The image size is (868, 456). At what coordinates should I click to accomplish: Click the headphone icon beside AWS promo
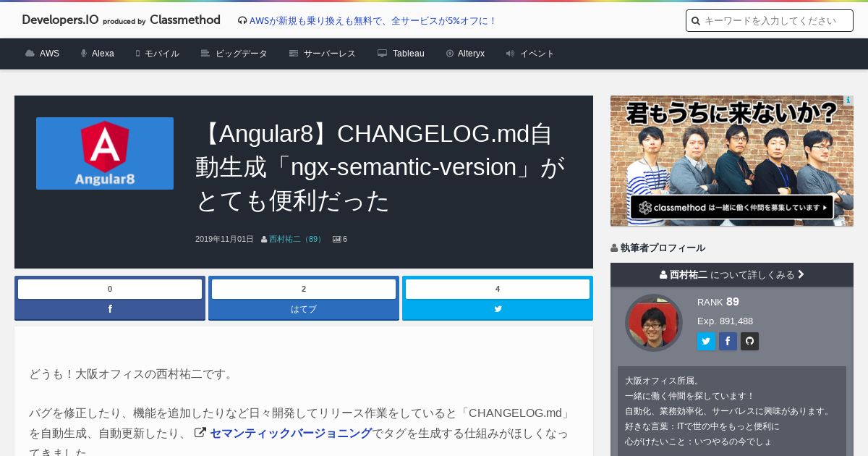pos(242,21)
